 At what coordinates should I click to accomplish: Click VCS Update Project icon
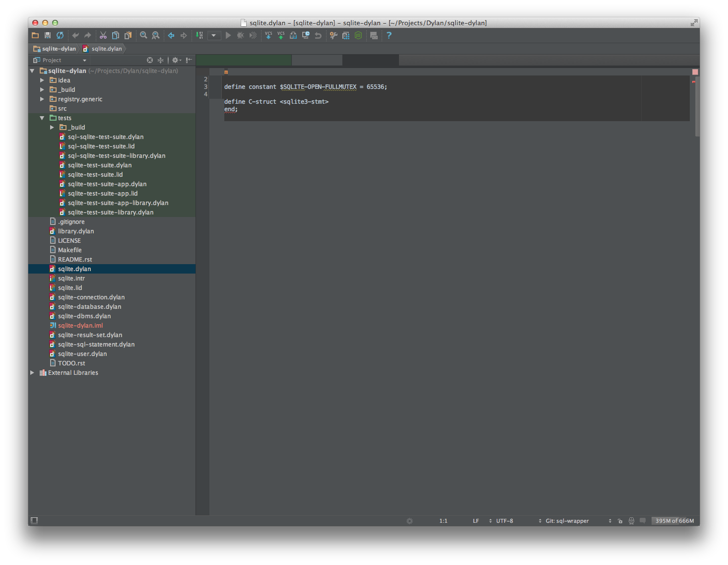click(268, 35)
